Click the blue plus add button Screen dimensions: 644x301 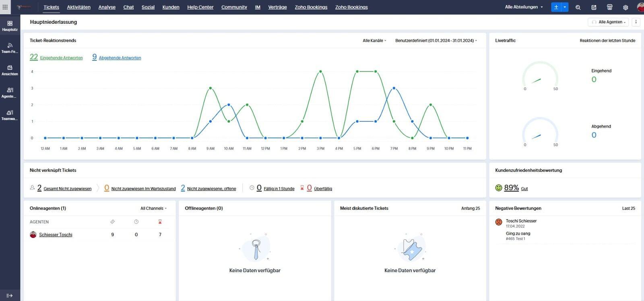(556, 7)
